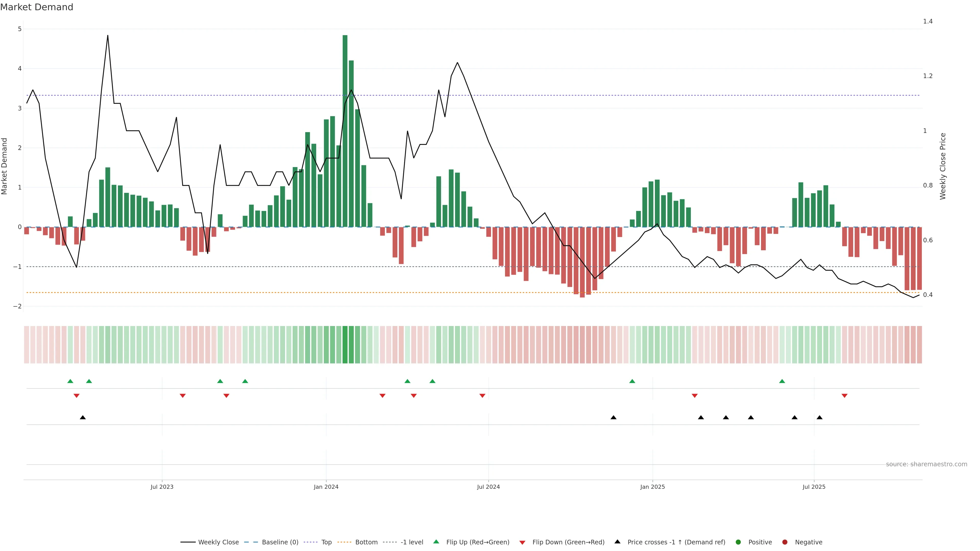The image size is (980, 551).
Task: Click Flip Down red triangle legend icon
Action: coord(522,542)
